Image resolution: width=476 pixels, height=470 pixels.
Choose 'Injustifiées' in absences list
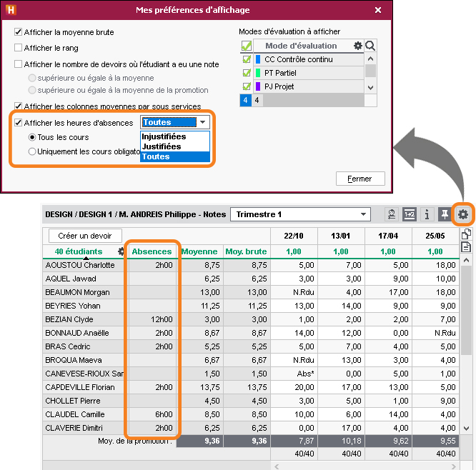(175, 136)
